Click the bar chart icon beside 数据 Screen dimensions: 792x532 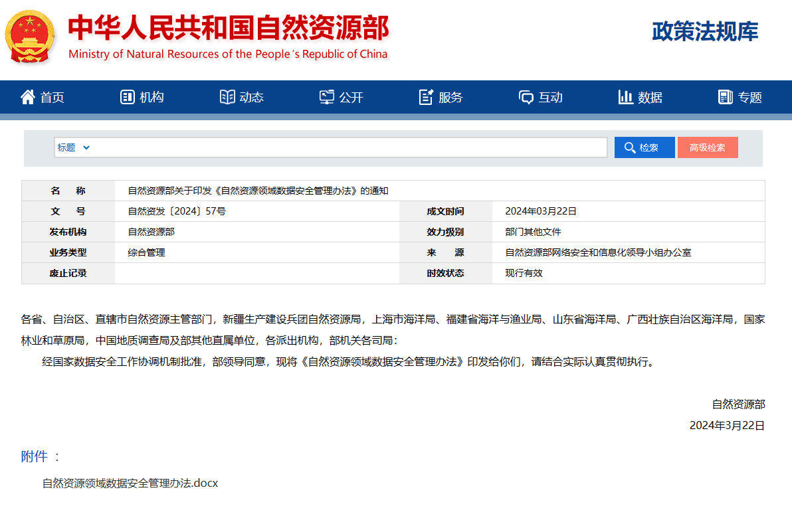coord(625,97)
